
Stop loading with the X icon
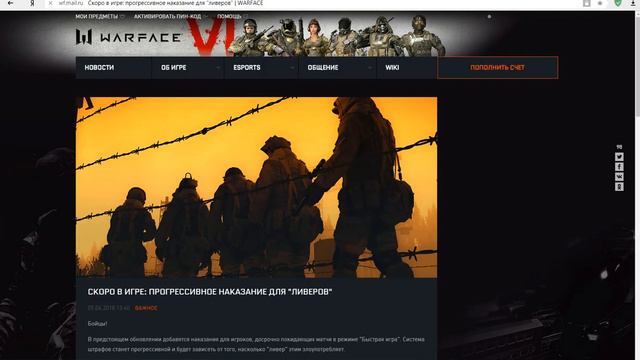click(x=50, y=3)
